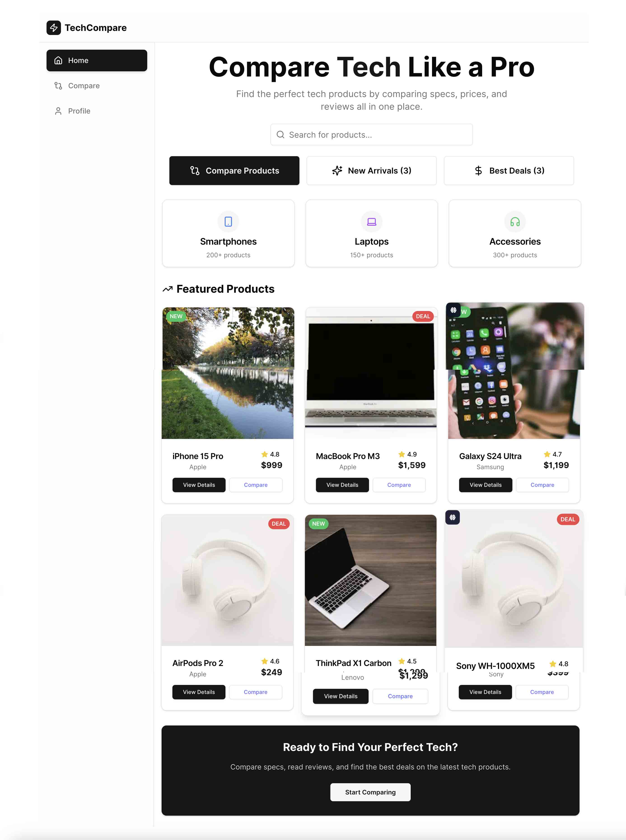Click the Compare Products button

(x=234, y=171)
